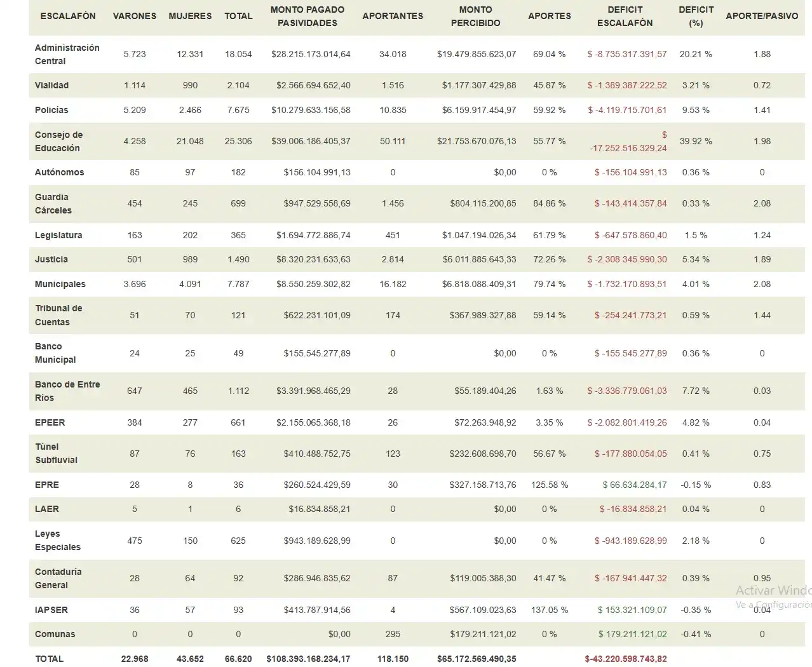
Task: Select the Contaduría General row label
Action: (x=58, y=579)
